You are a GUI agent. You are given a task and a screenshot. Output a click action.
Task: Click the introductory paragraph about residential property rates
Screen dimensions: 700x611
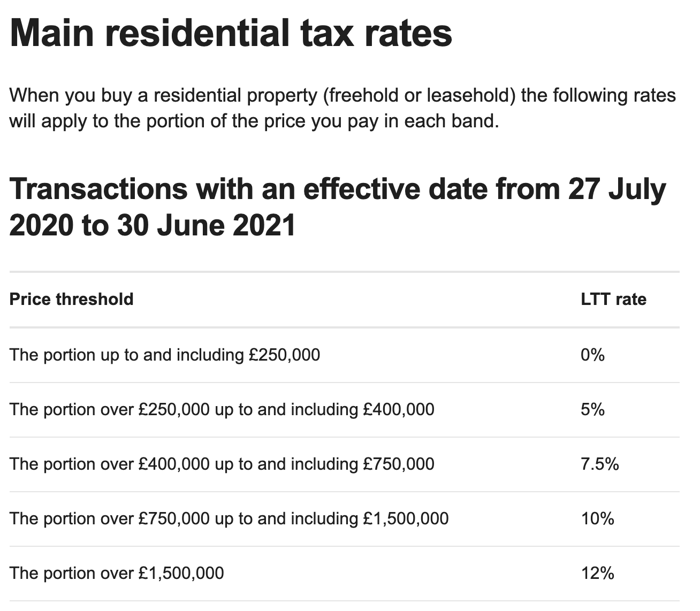(x=343, y=109)
